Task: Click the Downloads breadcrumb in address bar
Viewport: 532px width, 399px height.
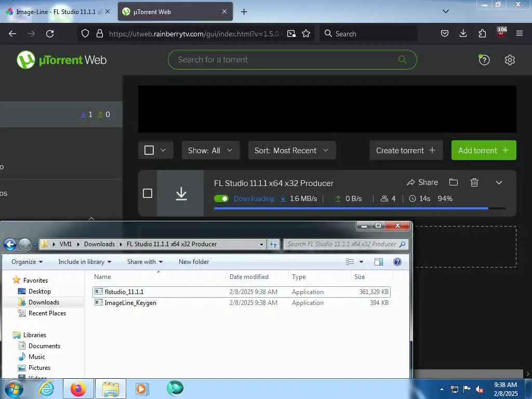Action: pos(99,244)
